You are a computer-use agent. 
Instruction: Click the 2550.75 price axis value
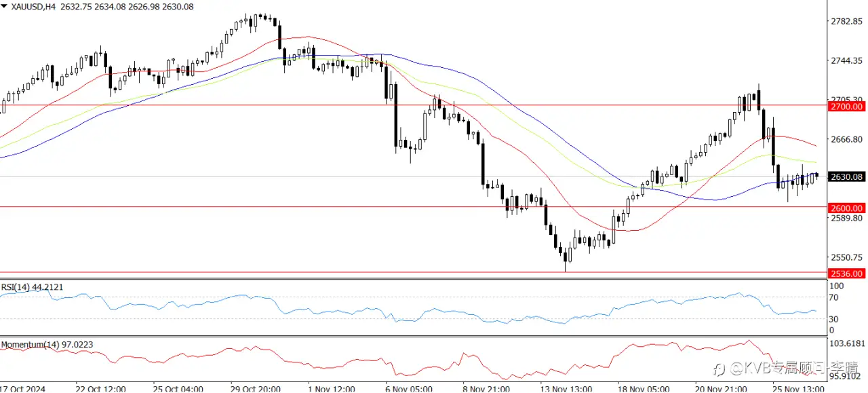click(x=848, y=257)
